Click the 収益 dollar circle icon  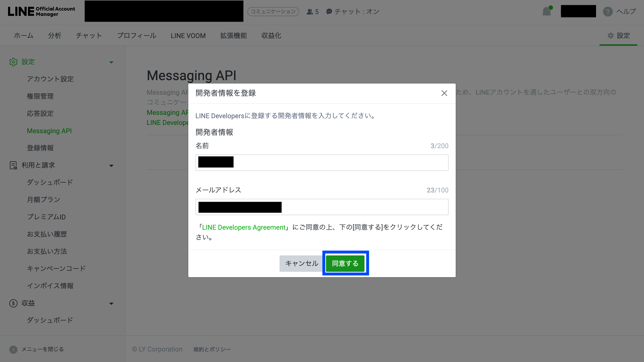[13, 303]
